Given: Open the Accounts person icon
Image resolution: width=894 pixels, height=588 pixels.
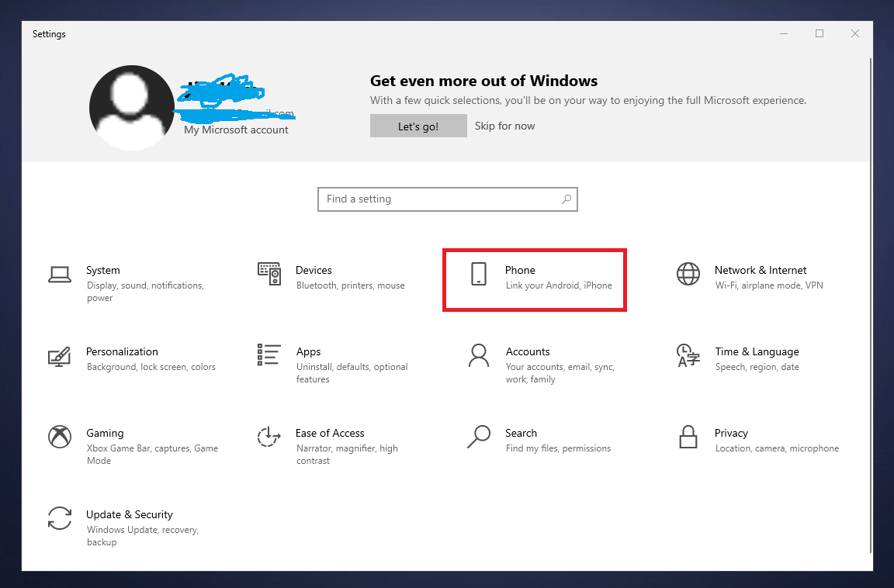Looking at the screenshot, I should [x=478, y=355].
